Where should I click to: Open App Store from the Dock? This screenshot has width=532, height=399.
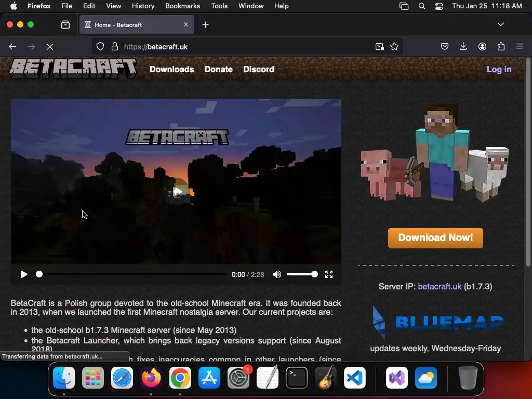tap(209, 378)
